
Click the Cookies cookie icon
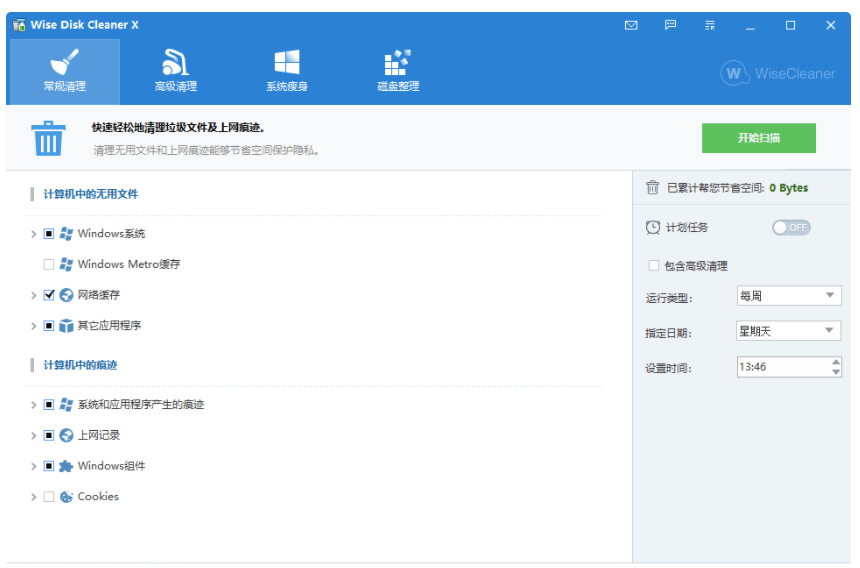[x=66, y=497]
